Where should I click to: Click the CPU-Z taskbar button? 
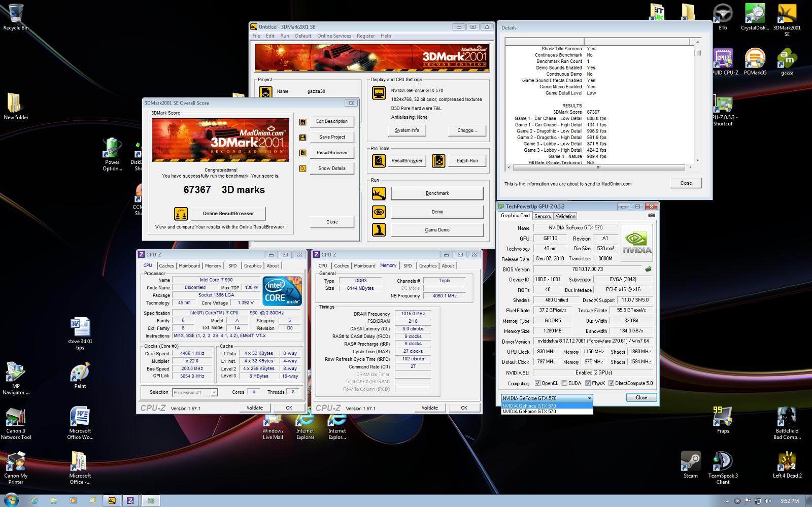click(x=130, y=501)
